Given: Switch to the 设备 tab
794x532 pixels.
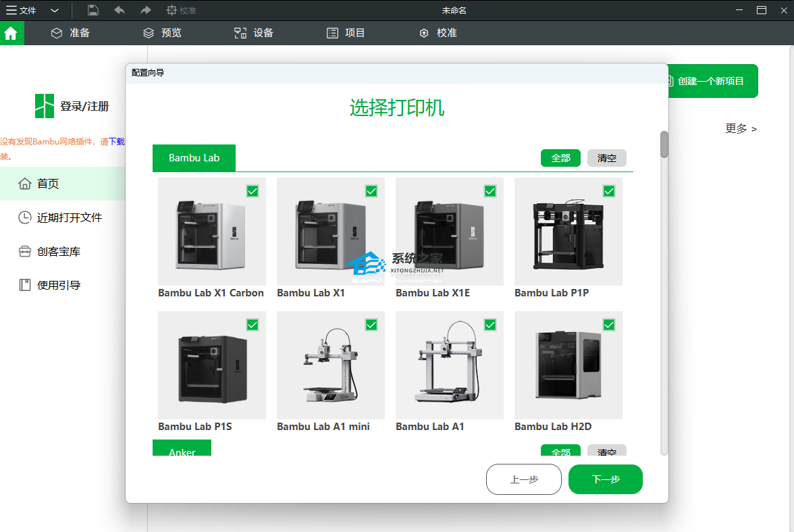Looking at the screenshot, I should (x=254, y=33).
